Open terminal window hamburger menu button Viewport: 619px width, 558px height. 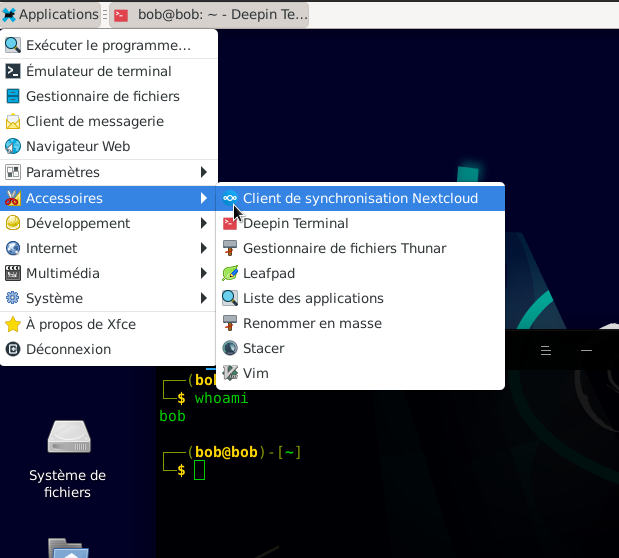tap(546, 350)
